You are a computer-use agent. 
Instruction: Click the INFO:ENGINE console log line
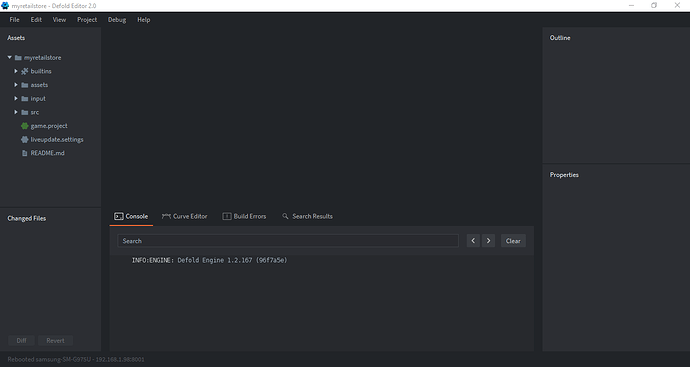pos(209,260)
